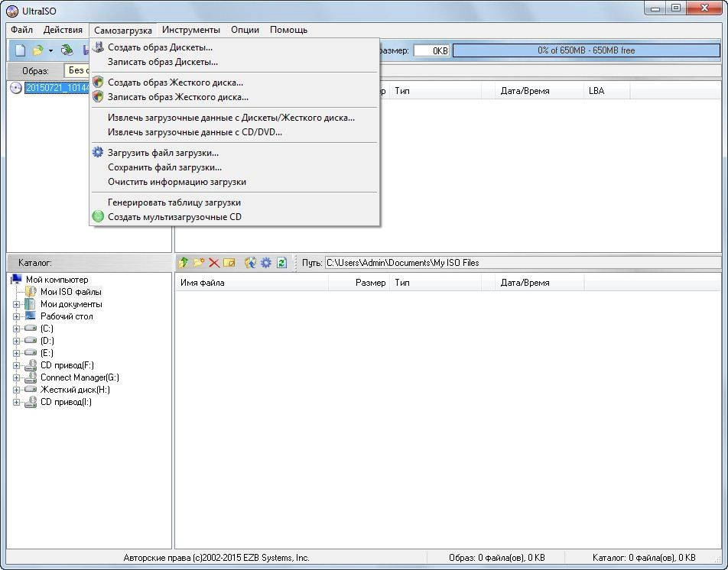Click the Connect Manager(G:) drive icon
The image size is (728, 570).
pyautogui.click(x=30, y=377)
